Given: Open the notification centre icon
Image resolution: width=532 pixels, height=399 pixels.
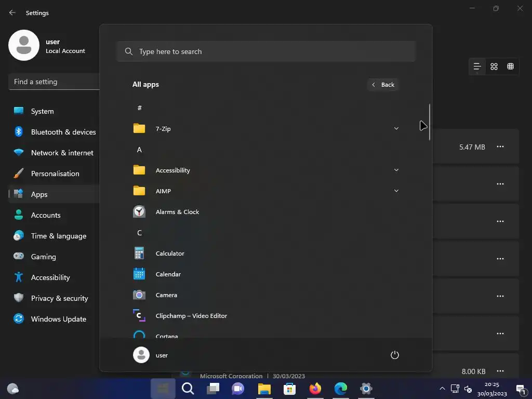Looking at the screenshot, I should [x=521, y=389].
